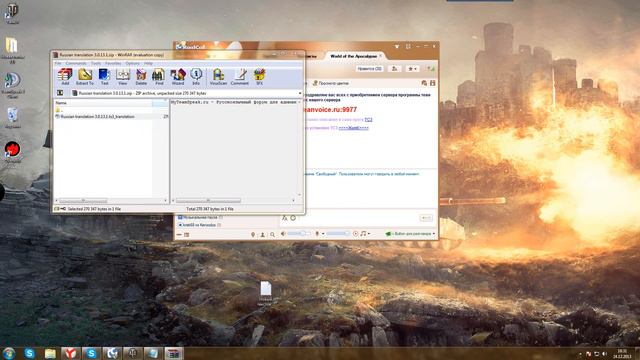
Task: Open Windows Explorer from the taskbar
Action: point(50,353)
